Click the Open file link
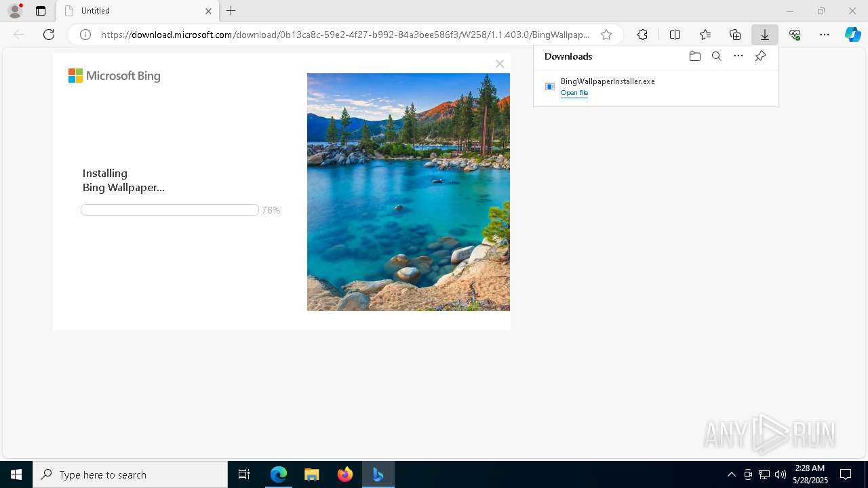The width and height of the screenshot is (868, 488). click(574, 93)
